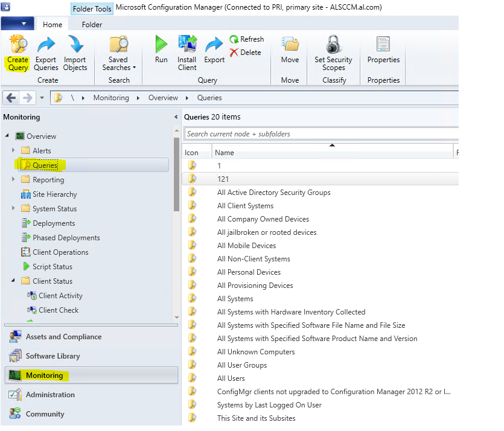
Task: Select Script Status in the tree
Action: pos(47,267)
